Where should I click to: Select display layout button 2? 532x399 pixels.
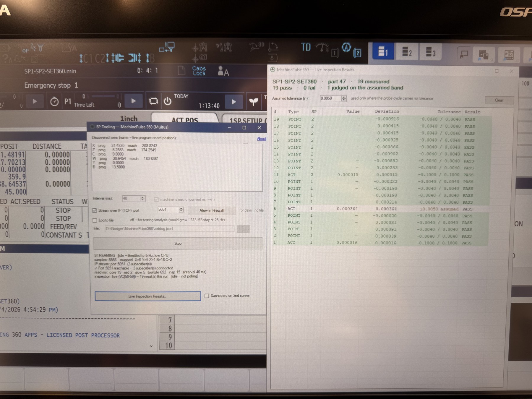click(x=407, y=51)
